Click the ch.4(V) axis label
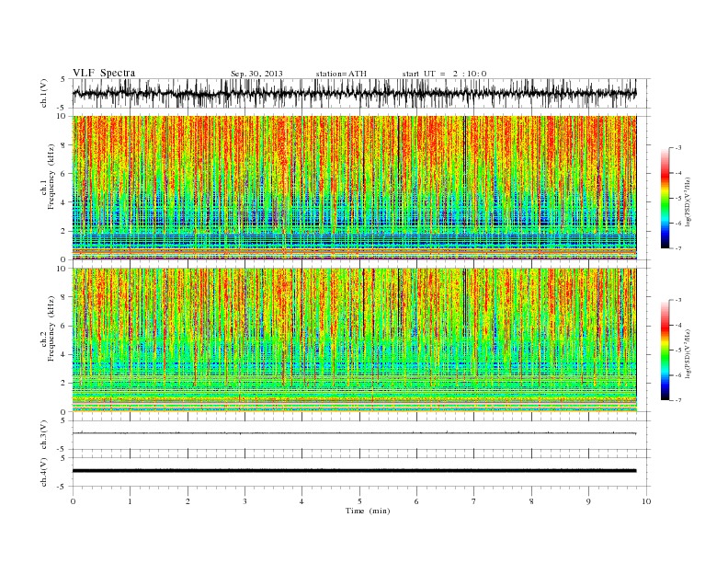Screen dimensions: 728x563 tap(44, 472)
